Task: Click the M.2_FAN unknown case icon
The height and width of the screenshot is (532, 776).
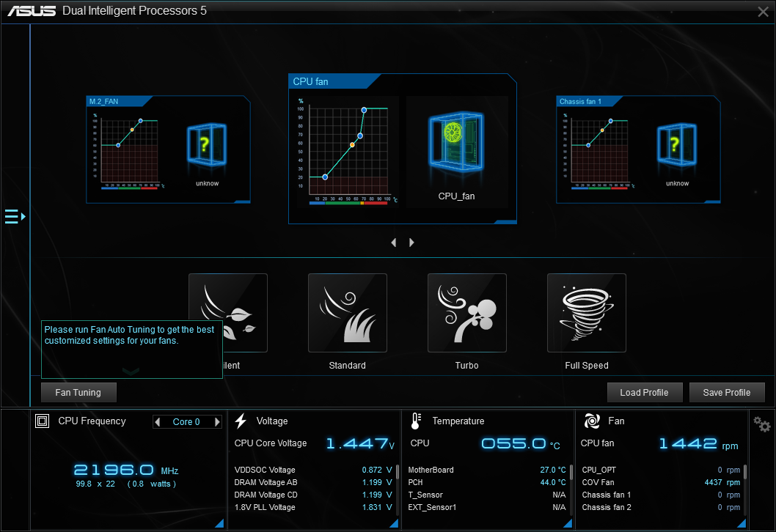Action: (207, 144)
